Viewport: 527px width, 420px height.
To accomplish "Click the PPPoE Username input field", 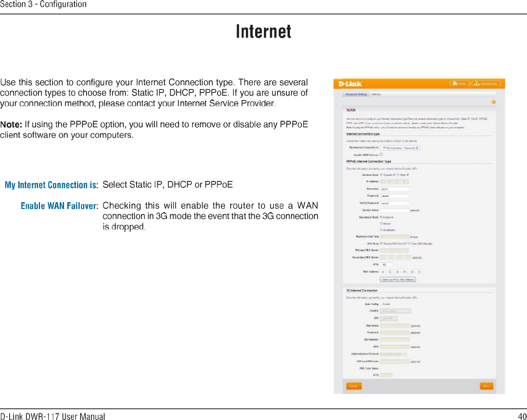I will (394, 189).
